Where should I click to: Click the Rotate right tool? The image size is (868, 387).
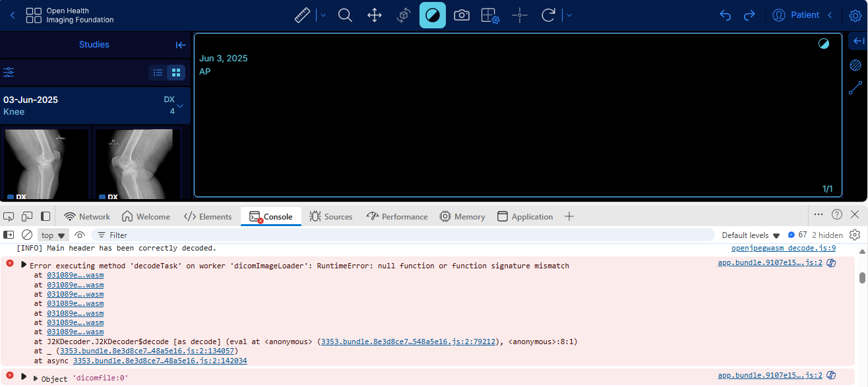pyautogui.click(x=548, y=15)
